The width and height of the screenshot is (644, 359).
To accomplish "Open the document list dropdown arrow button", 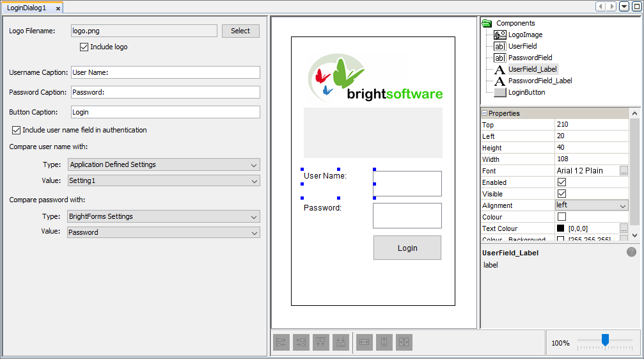I will 624,6.
